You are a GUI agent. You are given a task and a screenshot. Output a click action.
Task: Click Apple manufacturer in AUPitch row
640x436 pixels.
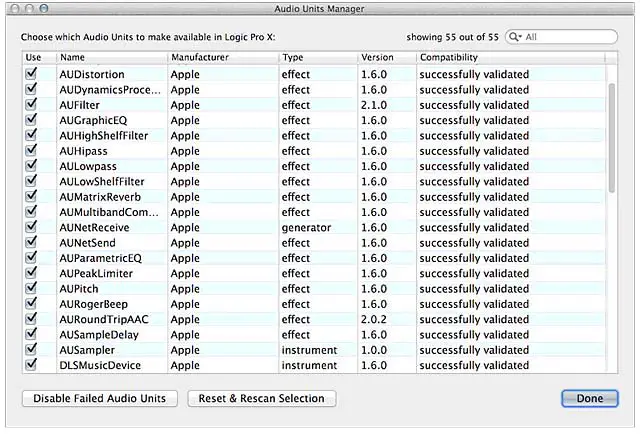[x=185, y=289]
